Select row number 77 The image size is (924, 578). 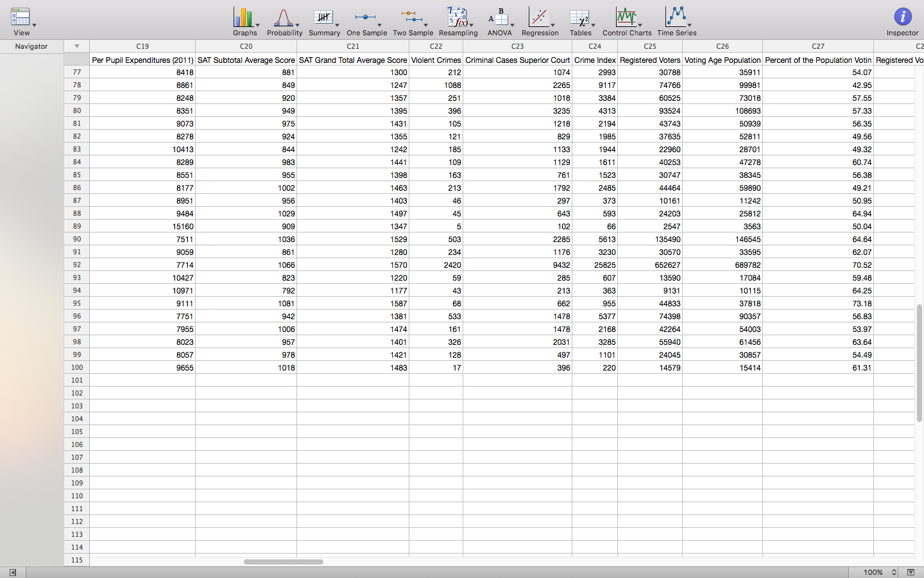[x=77, y=72]
